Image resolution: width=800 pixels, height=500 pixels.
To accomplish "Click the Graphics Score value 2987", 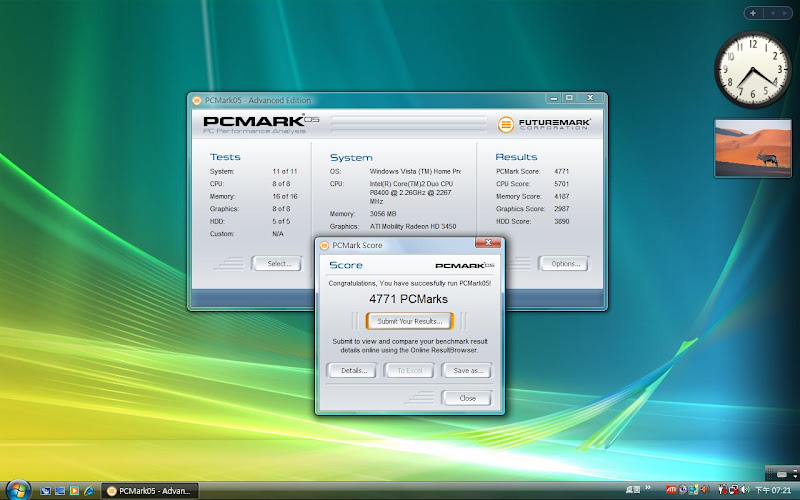I will 562,209.
